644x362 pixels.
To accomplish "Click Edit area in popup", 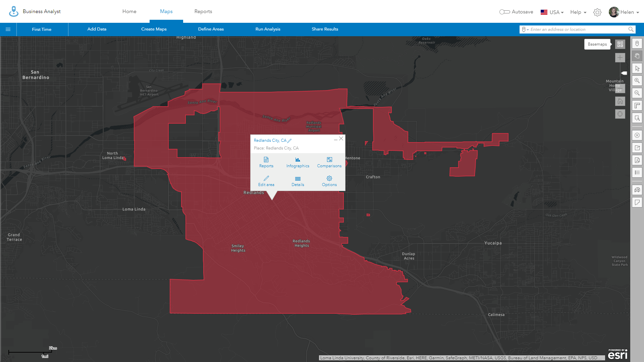I will 266,181.
